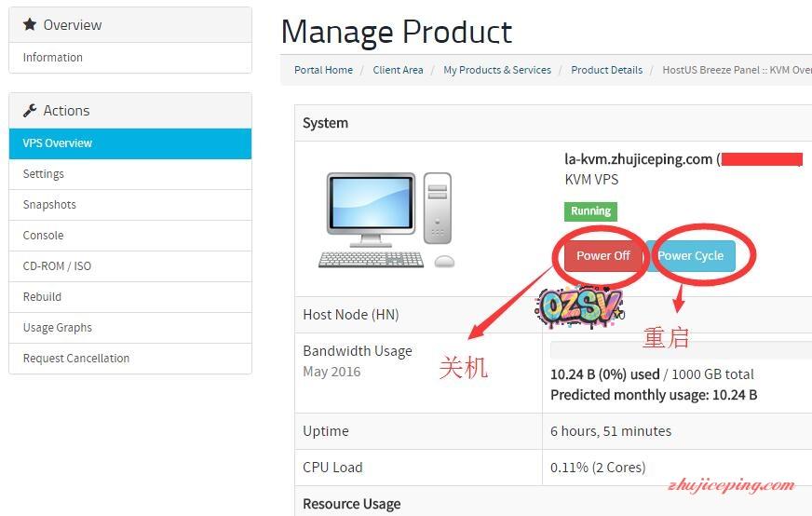Open the Rebuild option
This screenshot has width=812, height=516.
[x=43, y=297]
